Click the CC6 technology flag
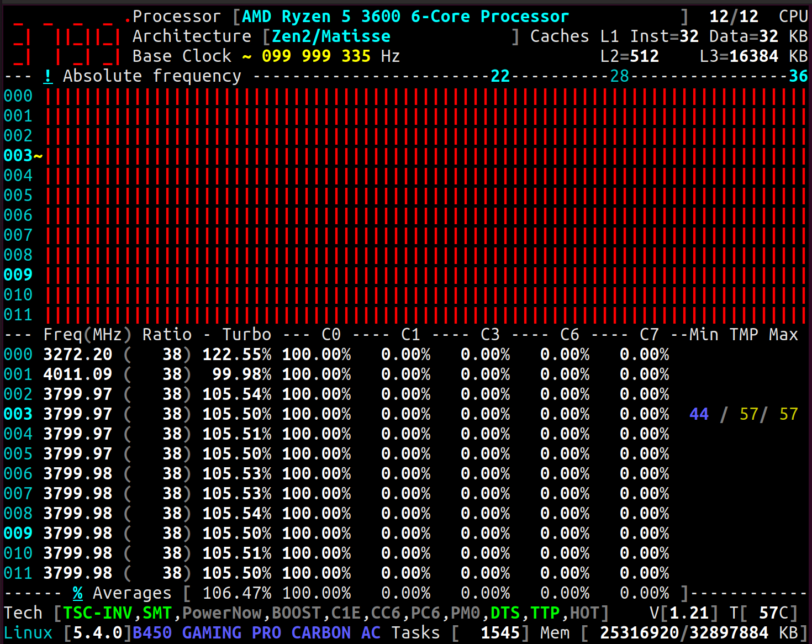Viewport: 812px width, 644px height. point(386,613)
